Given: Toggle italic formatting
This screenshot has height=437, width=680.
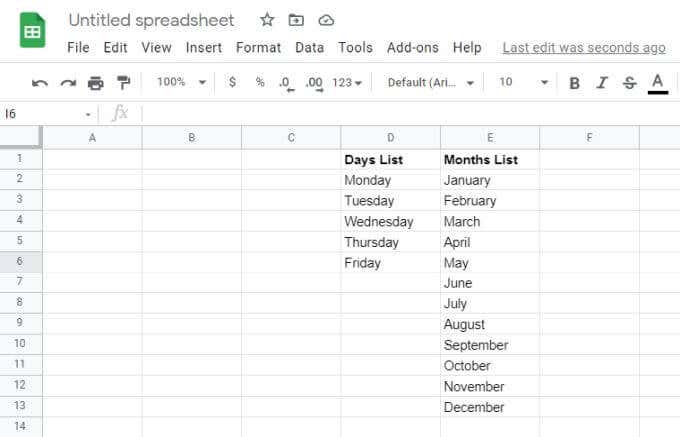Looking at the screenshot, I should pos(602,83).
